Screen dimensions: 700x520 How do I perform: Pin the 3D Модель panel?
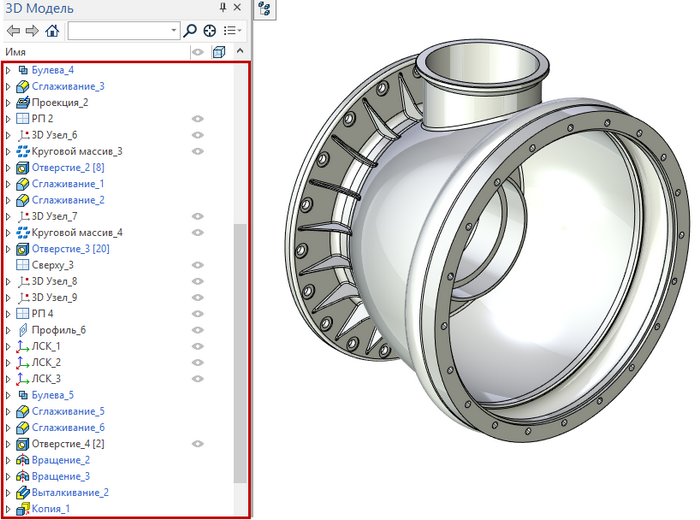click(222, 8)
